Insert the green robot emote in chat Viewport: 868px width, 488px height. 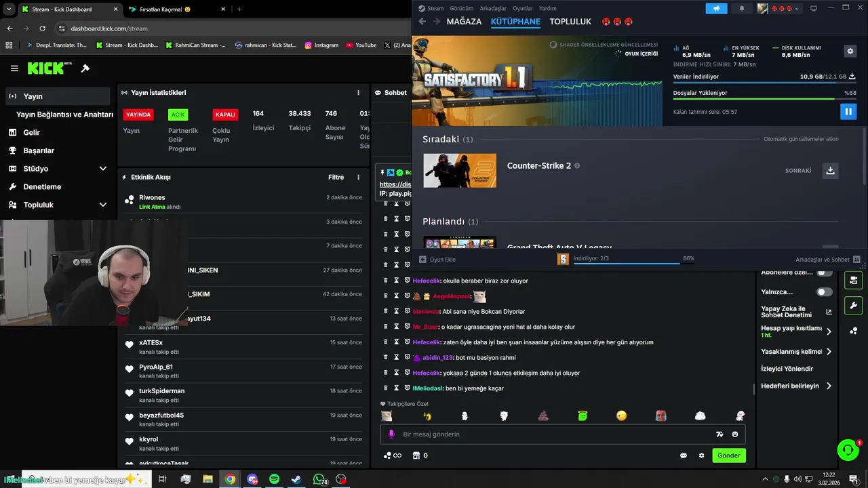tap(583, 415)
